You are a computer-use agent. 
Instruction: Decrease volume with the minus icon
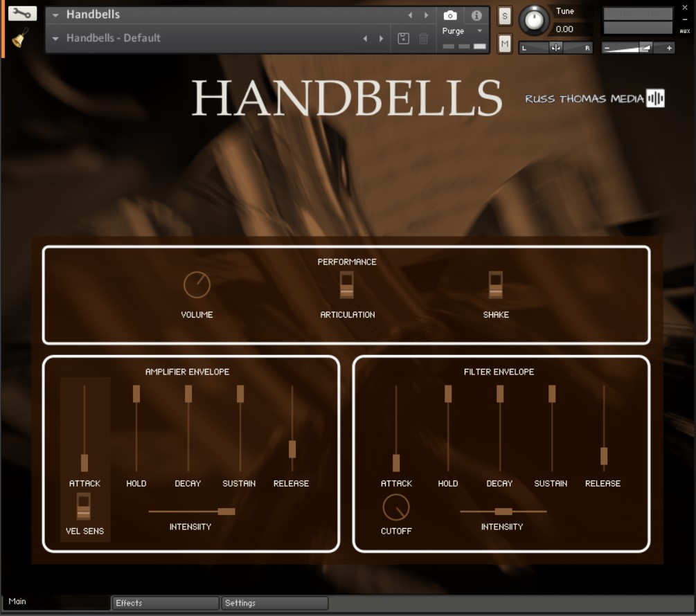pos(607,48)
